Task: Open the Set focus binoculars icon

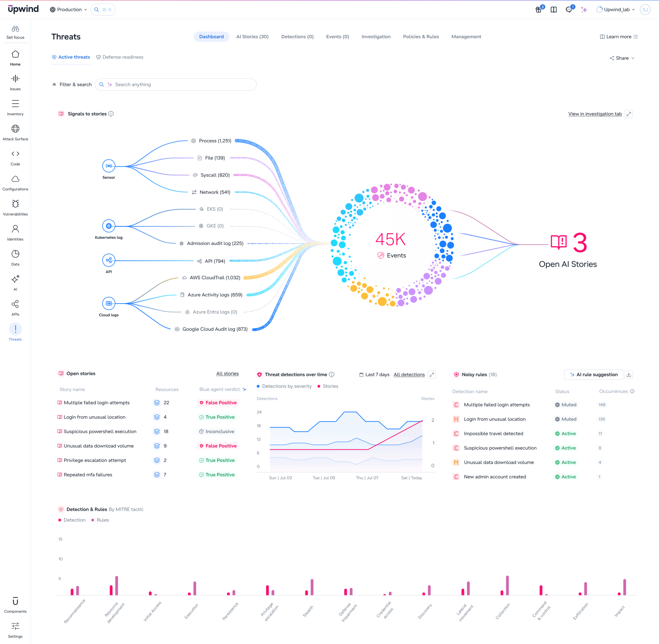Action: [15, 29]
